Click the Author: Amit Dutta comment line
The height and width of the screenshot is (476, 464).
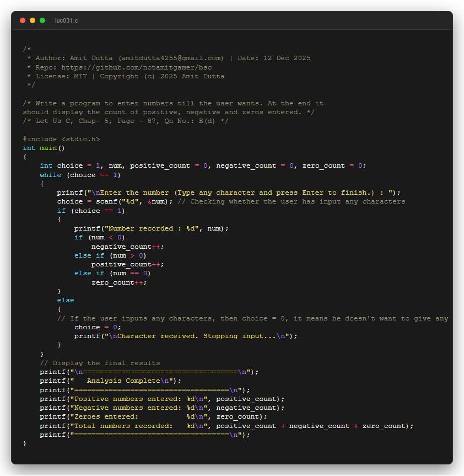[169, 58]
